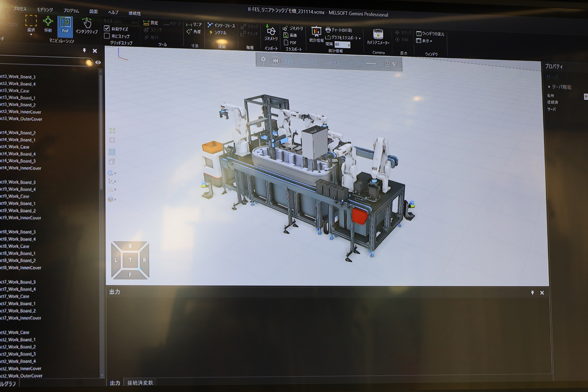Open simulation settings gear in playback bar
This screenshot has width=588, height=392.
tap(263, 60)
